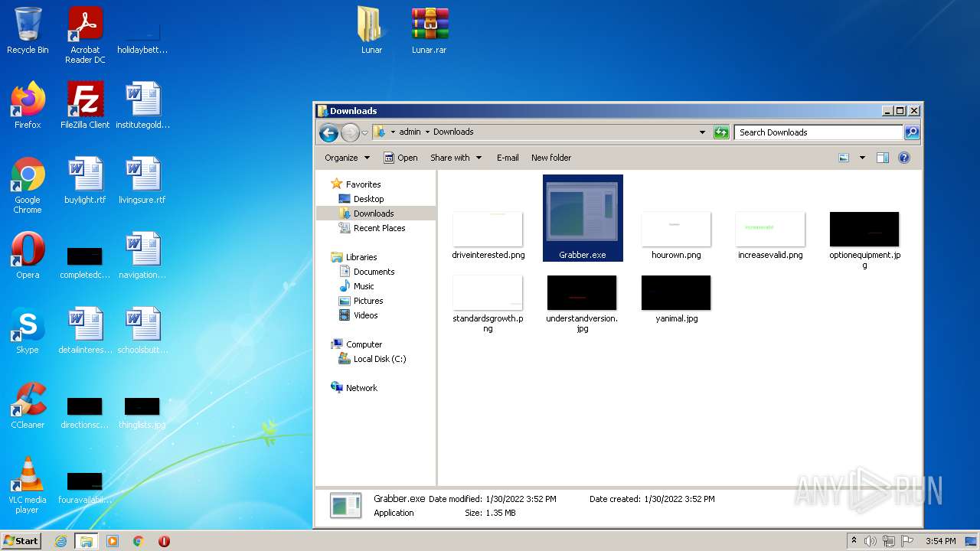Change view using the views icon
Screen dimensions: 980x551
(x=844, y=158)
